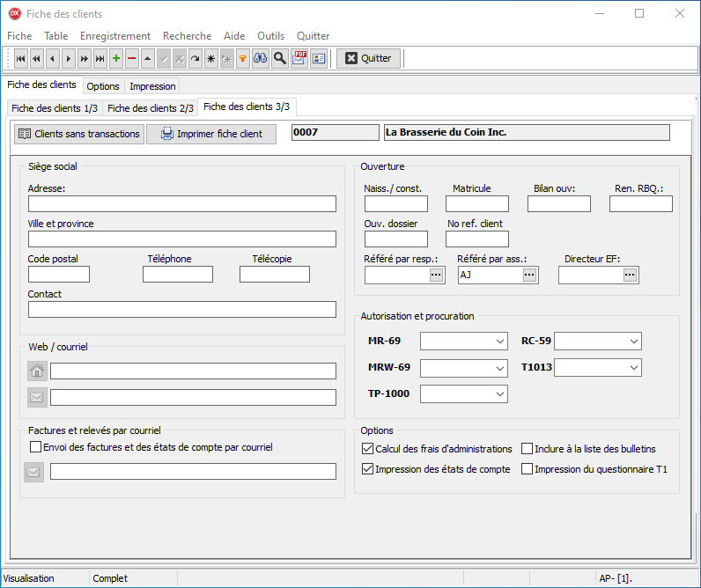Click the Matricule field
This screenshot has height=588, width=701.
click(477, 203)
